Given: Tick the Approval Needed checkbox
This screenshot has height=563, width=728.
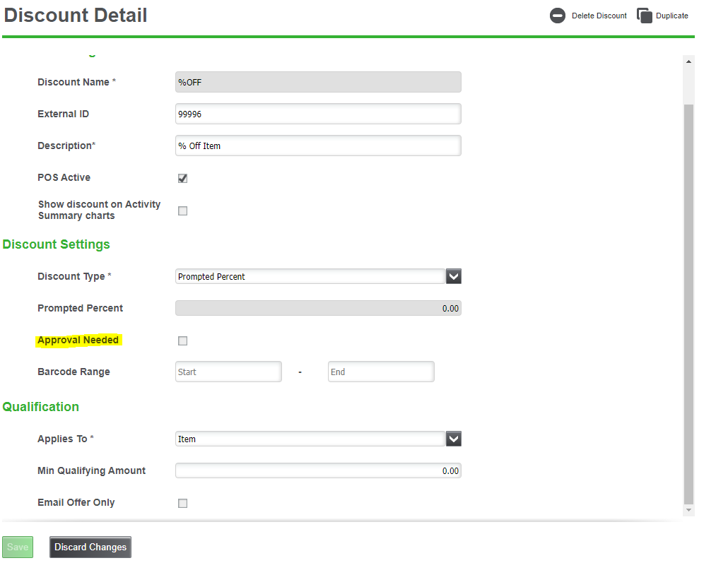Looking at the screenshot, I should [x=183, y=340].
